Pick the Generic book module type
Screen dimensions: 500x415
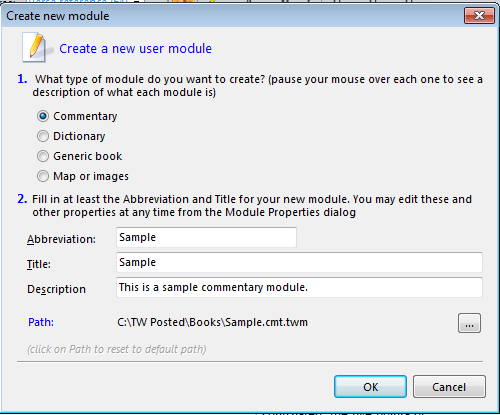click(43, 156)
